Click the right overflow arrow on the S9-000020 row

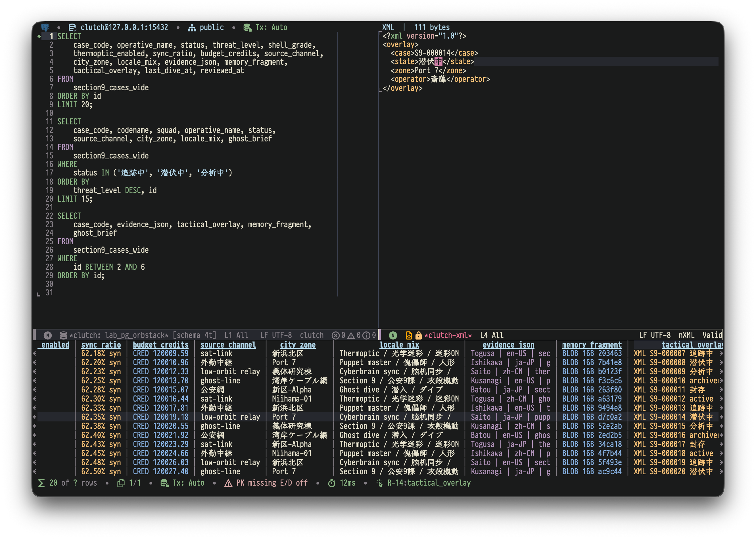coord(721,471)
